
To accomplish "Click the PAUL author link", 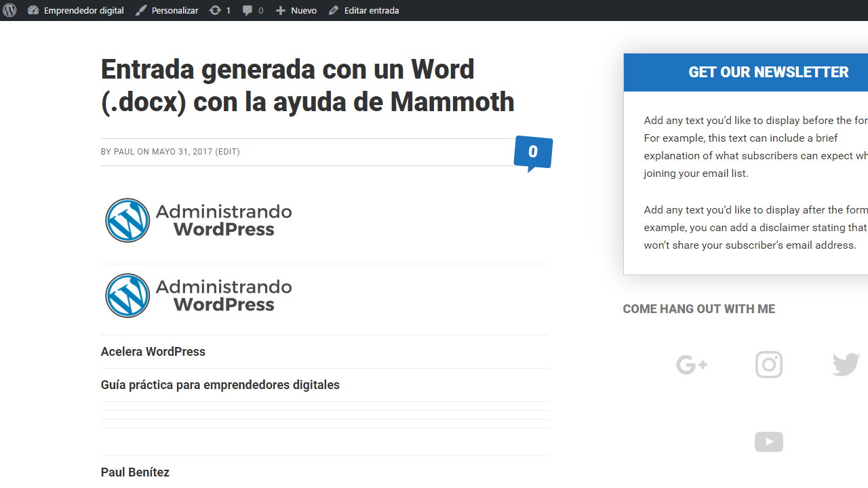I will pyautogui.click(x=124, y=152).
